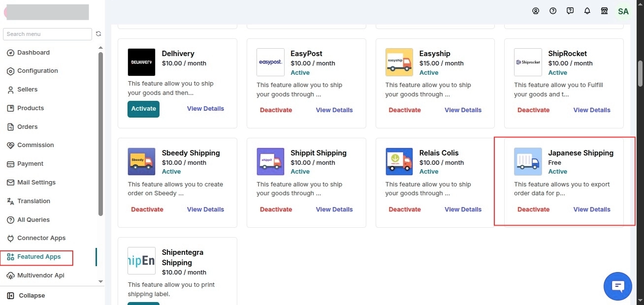Screen dimensions: 644x305
Task: Click the refresh icon beside menu search
Action: click(98, 34)
